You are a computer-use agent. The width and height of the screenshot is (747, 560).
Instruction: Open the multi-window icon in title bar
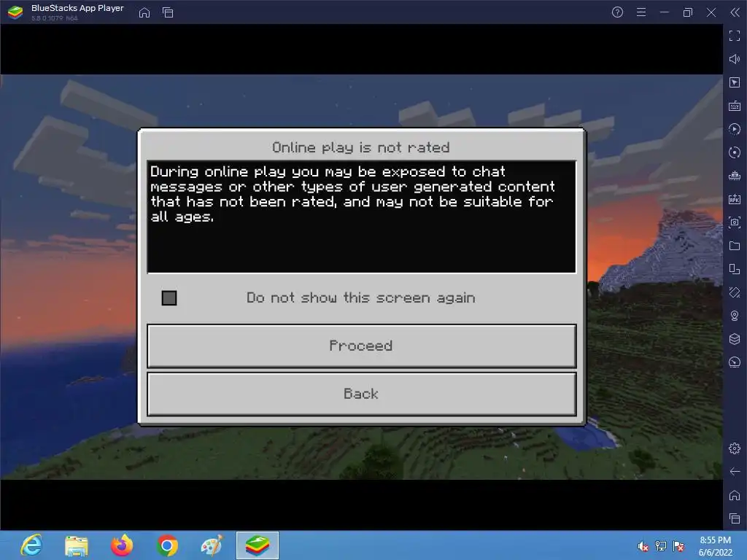[x=168, y=12]
